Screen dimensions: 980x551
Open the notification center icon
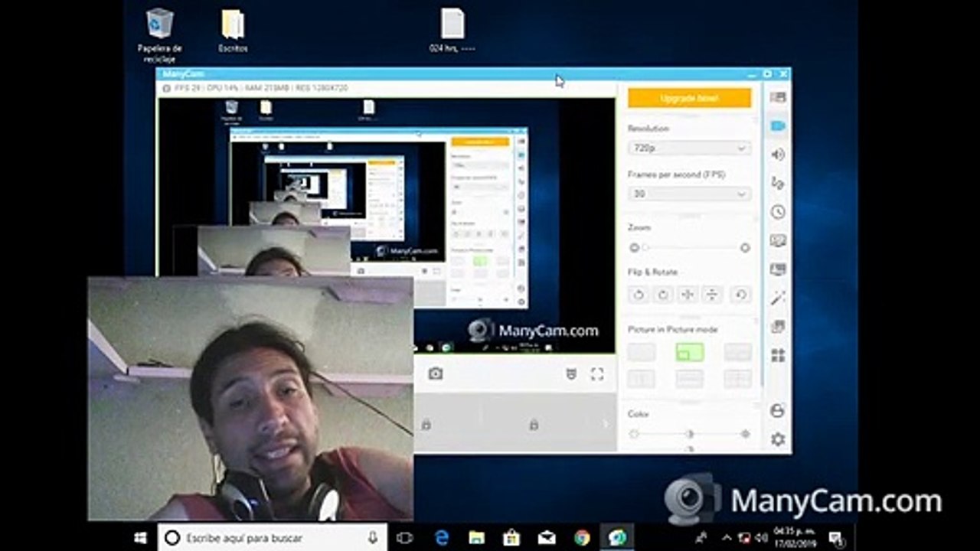836,538
